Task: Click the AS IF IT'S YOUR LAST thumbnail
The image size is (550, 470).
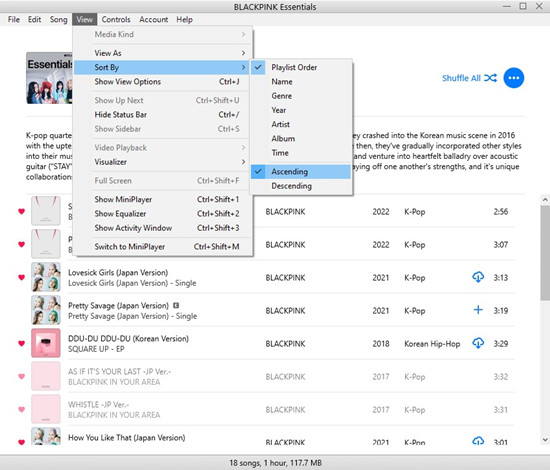Action: tap(46, 376)
